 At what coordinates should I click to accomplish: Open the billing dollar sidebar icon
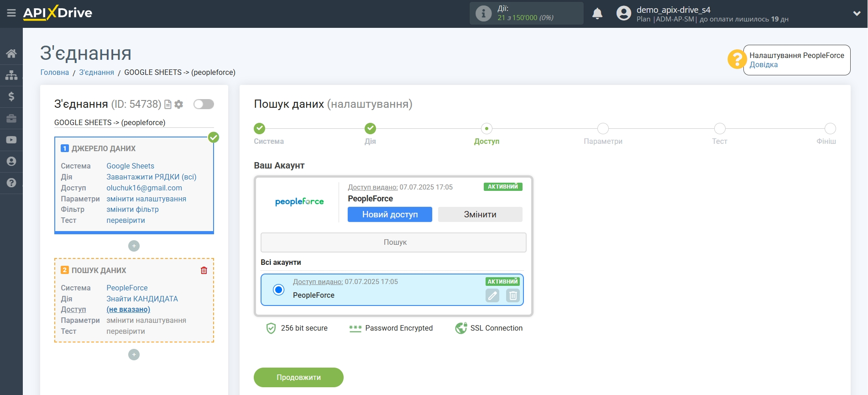click(11, 96)
